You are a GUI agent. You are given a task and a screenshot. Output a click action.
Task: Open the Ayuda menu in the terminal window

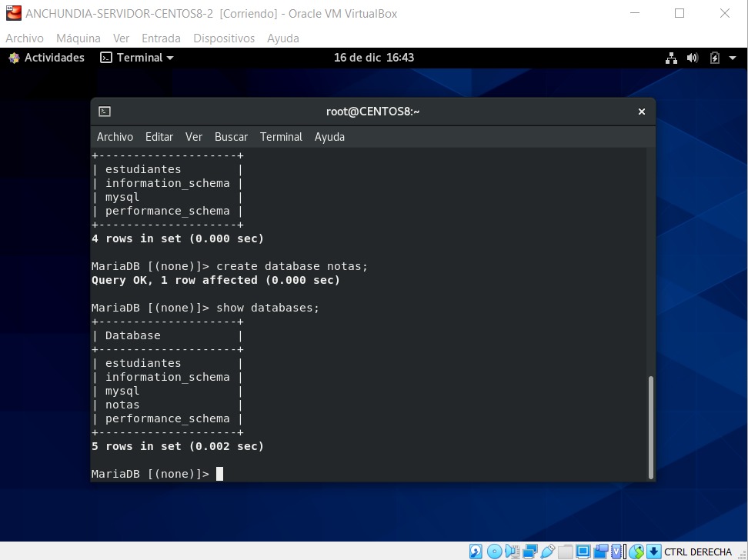(329, 137)
